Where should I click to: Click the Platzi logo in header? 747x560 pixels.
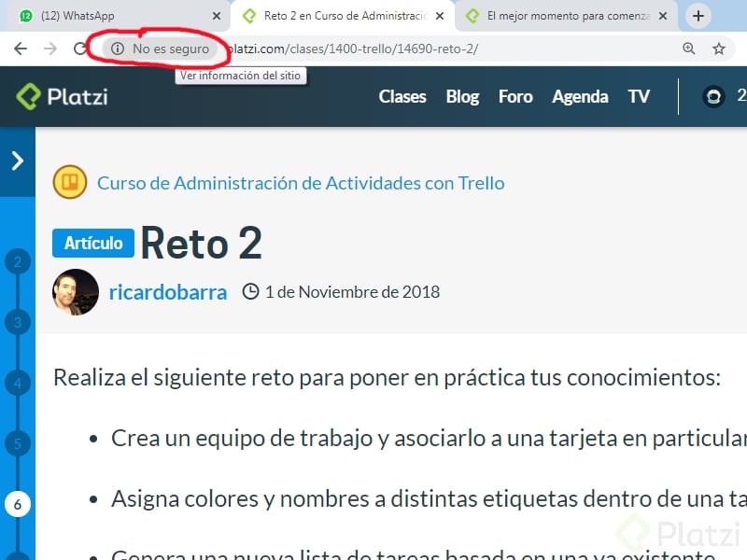point(62,97)
